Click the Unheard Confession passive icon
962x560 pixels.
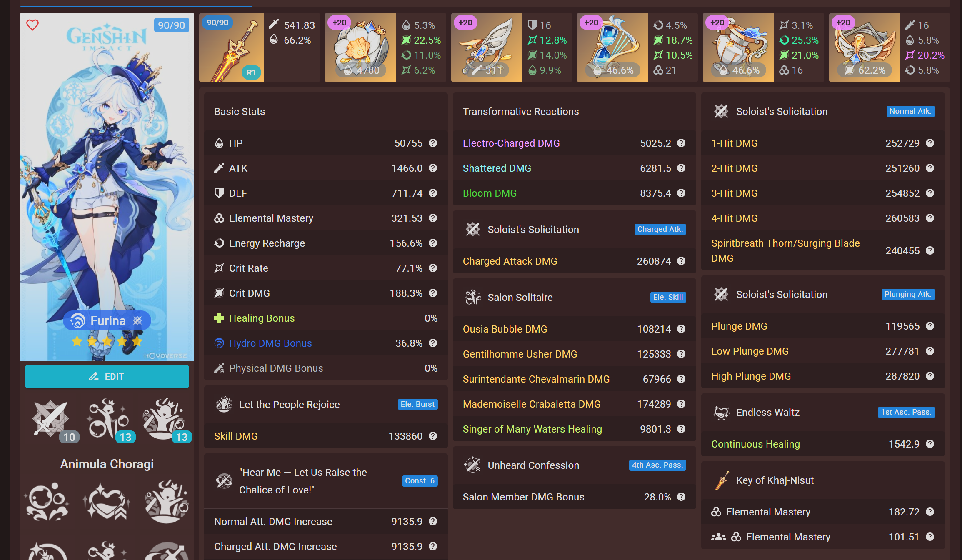(473, 465)
